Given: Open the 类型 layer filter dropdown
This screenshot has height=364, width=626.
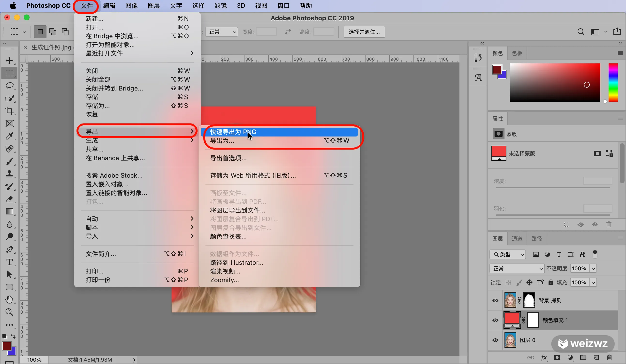Looking at the screenshot, I should tap(508, 255).
